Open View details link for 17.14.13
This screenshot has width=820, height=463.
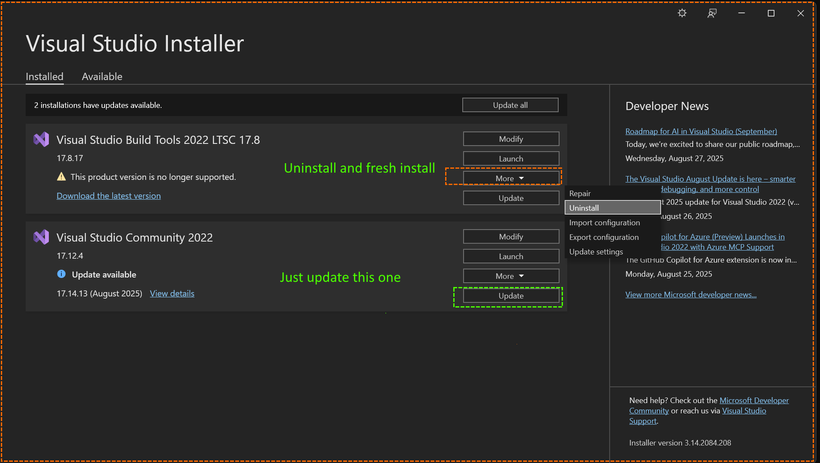tap(172, 293)
